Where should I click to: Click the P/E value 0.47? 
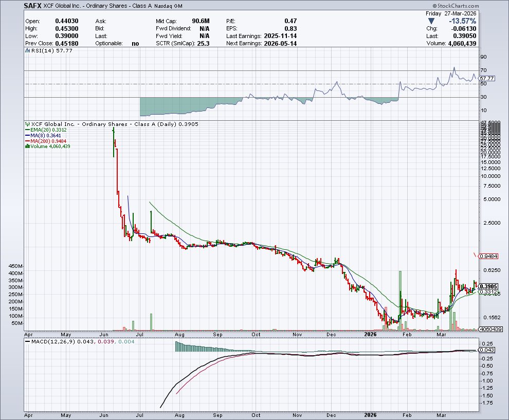tap(290, 21)
